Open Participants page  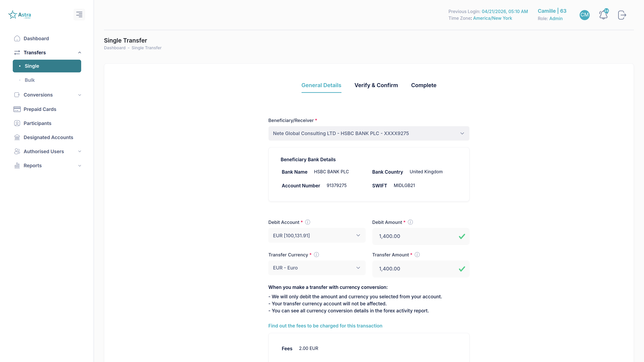click(x=38, y=123)
